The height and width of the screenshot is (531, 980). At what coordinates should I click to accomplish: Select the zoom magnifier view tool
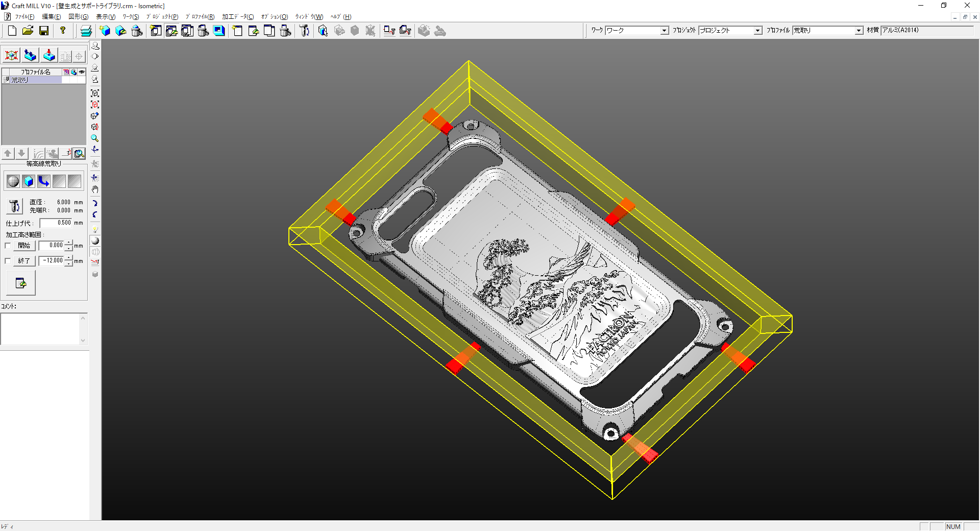click(x=95, y=138)
